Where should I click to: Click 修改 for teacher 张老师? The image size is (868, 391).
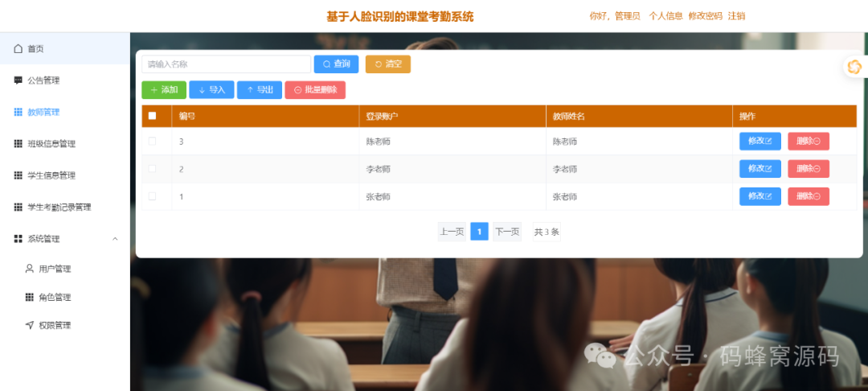click(760, 196)
